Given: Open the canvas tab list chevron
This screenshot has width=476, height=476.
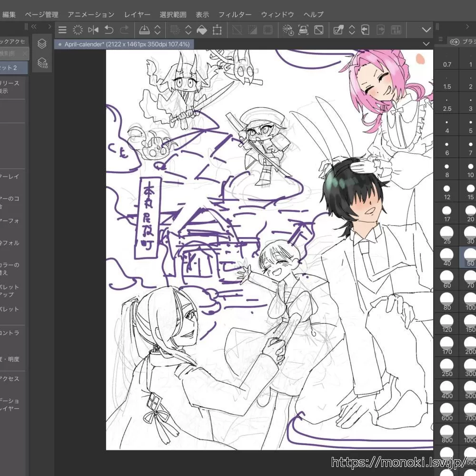Looking at the screenshot, I should coord(426,44).
